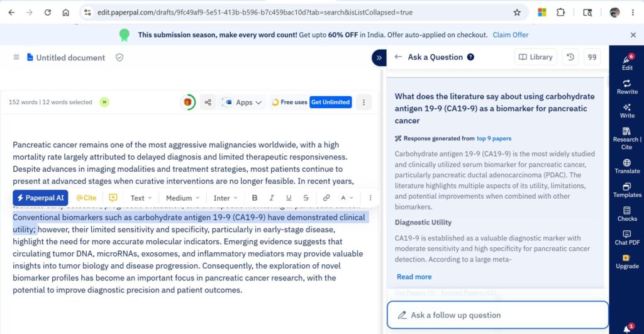
Task: Open the top 9 papers link
Action: point(494,138)
